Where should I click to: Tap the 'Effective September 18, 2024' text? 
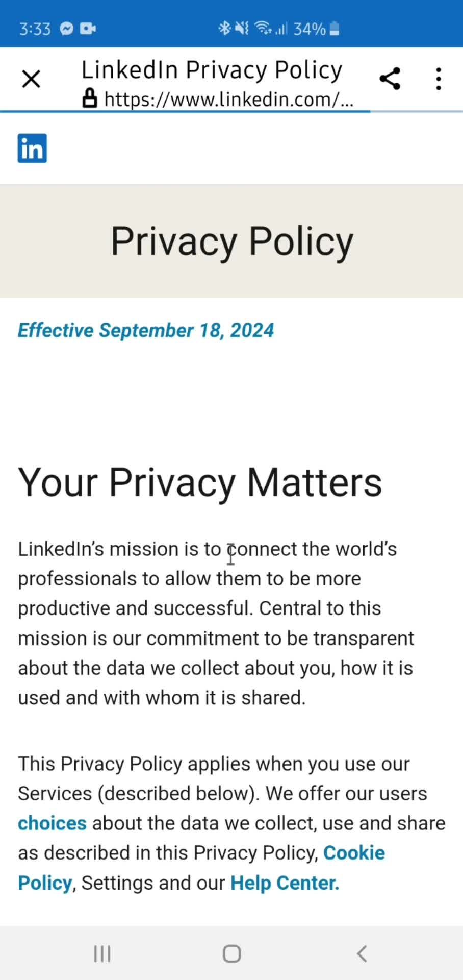tap(146, 330)
